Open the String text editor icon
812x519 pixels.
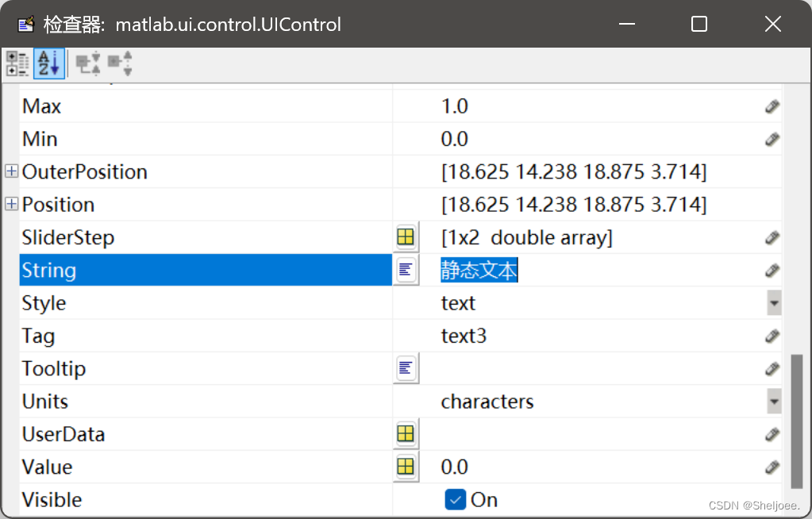(x=405, y=270)
